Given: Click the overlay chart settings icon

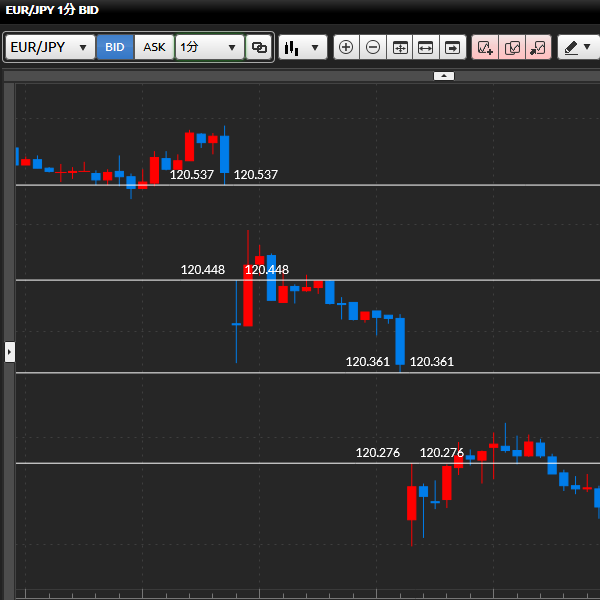Looking at the screenshot, I should (512, 47).
